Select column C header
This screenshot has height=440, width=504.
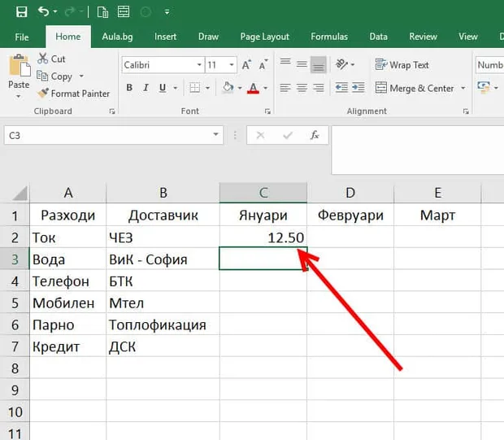click(263, 193)
